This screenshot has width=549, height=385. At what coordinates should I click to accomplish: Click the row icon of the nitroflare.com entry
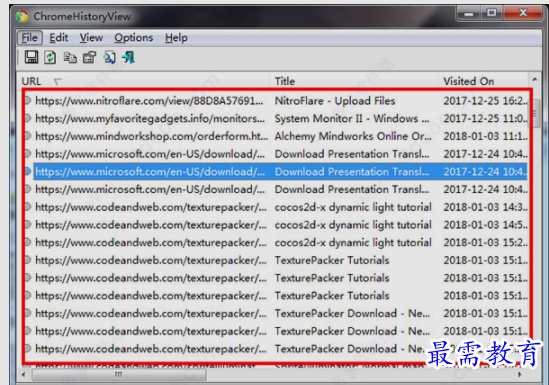[28, 101]
